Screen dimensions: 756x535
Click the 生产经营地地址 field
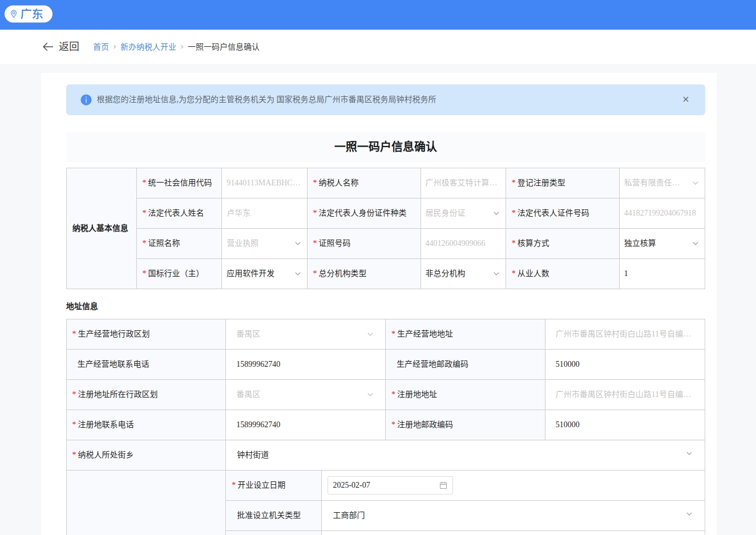point(625,334)
